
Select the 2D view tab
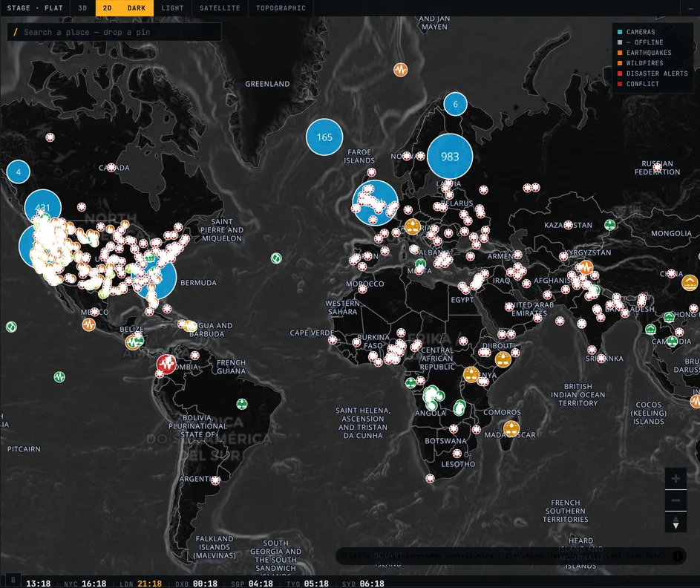pos(107,8)
